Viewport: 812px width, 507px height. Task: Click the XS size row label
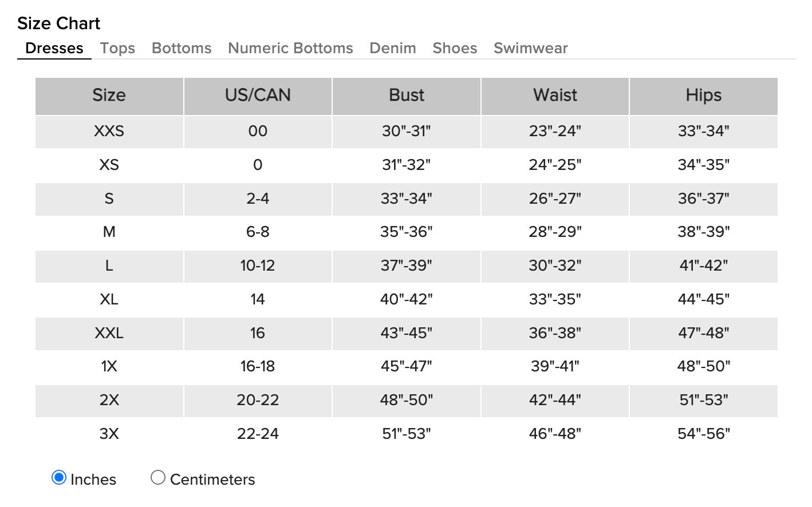point(109,165)
